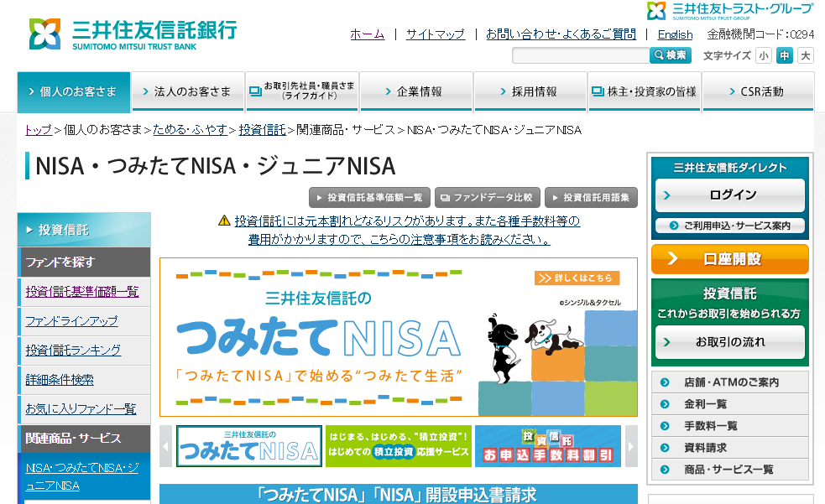Image resolution: width=825 pixels, height=504 pixels.
Task: Click the chevron icon in お取引の流れ button
Action: 667,342
